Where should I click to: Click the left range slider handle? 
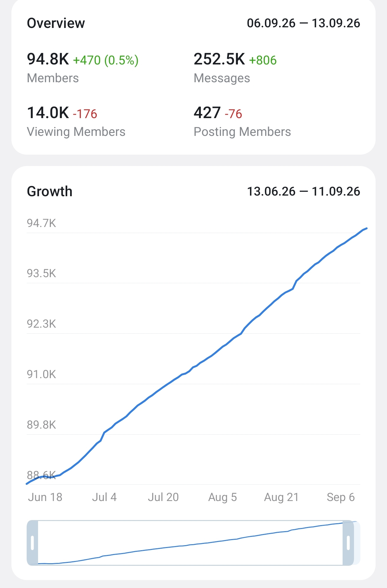tap(32, 543)
